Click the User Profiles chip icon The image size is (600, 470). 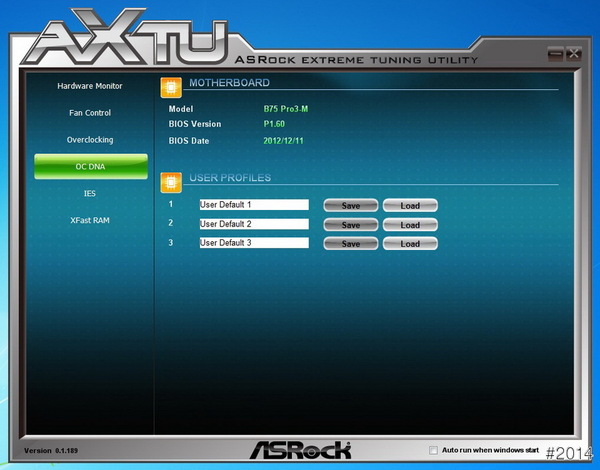pos(171,183)
